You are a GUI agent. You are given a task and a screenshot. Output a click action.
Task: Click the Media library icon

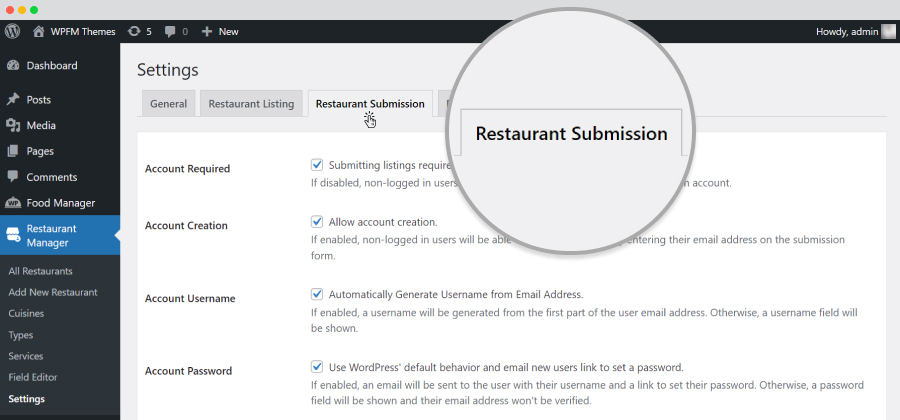click(x=13, y=126)
